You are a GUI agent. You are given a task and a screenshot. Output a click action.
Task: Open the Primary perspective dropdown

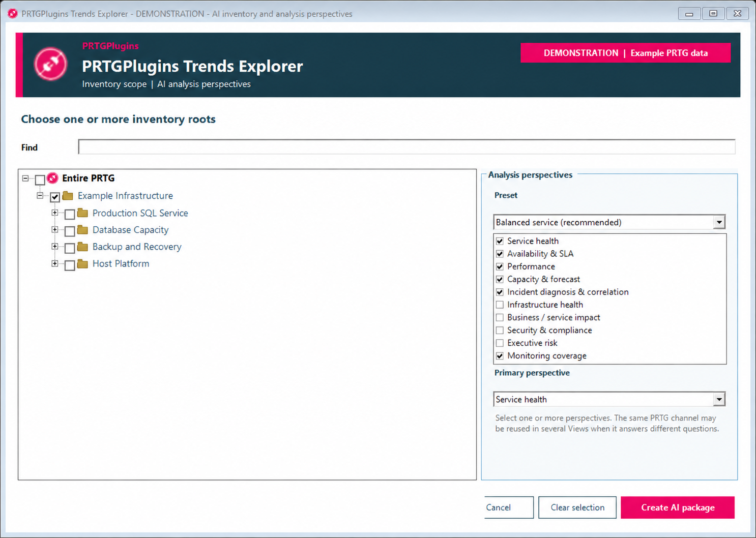pos(719,400)
